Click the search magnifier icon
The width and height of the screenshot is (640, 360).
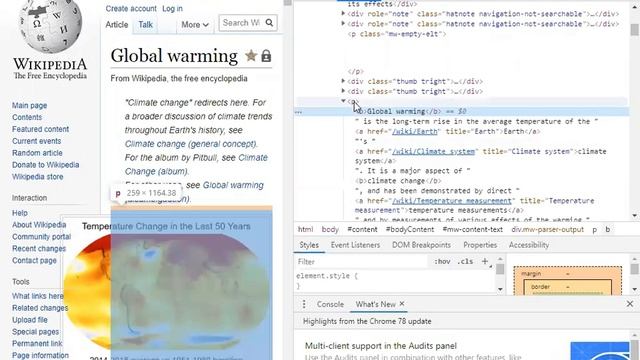click(x=269, y=23)
